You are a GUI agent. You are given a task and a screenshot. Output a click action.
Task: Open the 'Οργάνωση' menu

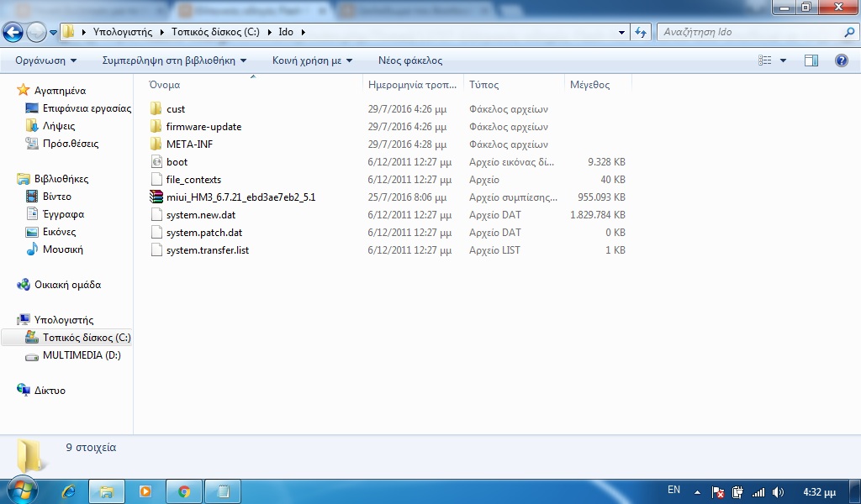pyautogui.click(x=45, y=60)
